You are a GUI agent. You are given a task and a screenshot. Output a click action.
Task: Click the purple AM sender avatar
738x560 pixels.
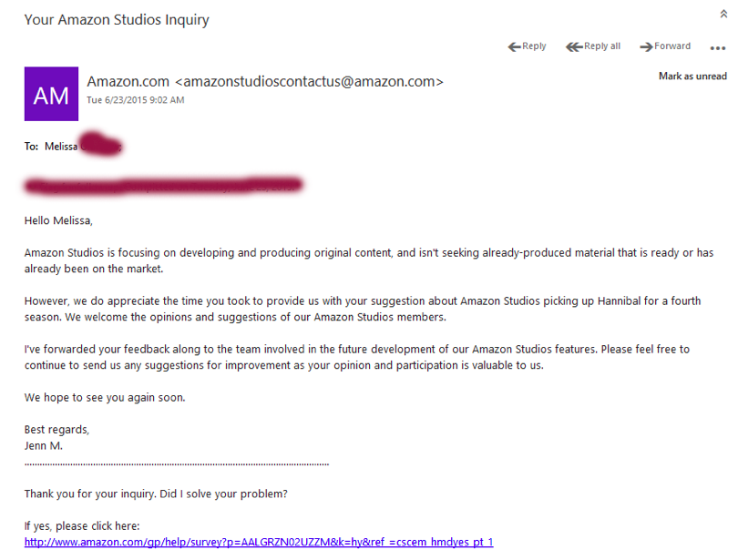pos(51,94)
